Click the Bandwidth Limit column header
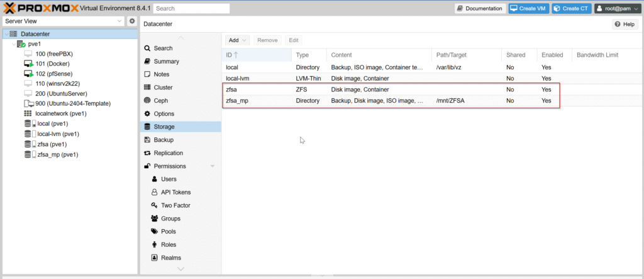Viewport: 644px width, 279px height. click(608, 55)
